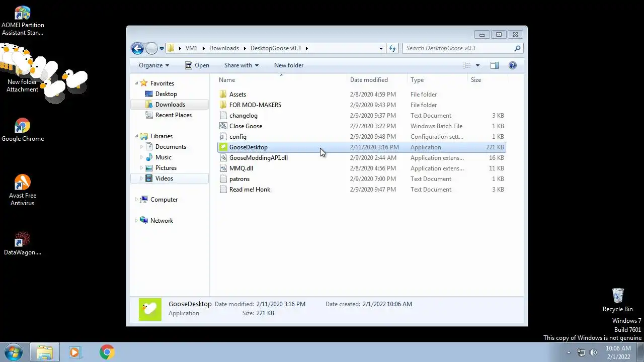Open the Organize dropdown menu
This screenshot has height=362, width=644.
click(x=154, y=65)
